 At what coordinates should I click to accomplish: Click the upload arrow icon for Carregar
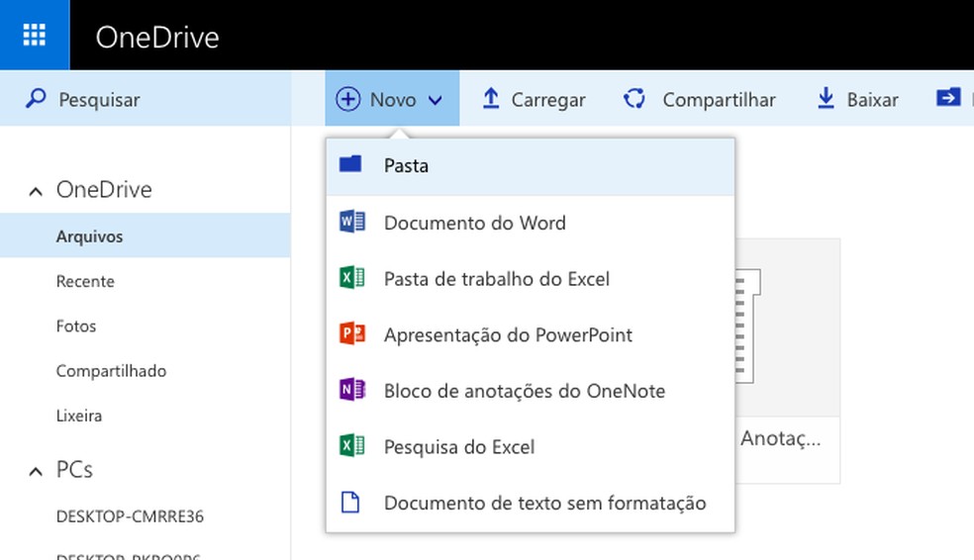[x=491, y=99]
